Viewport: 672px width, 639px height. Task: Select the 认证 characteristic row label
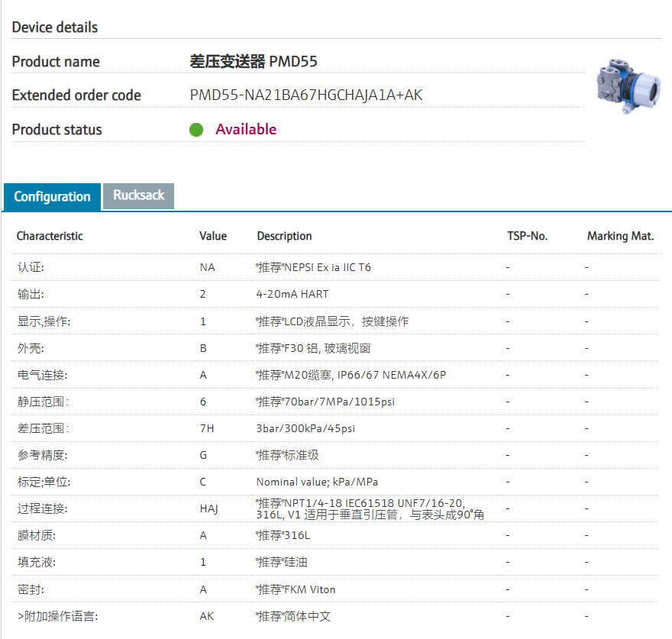click(x=31, y=268)
